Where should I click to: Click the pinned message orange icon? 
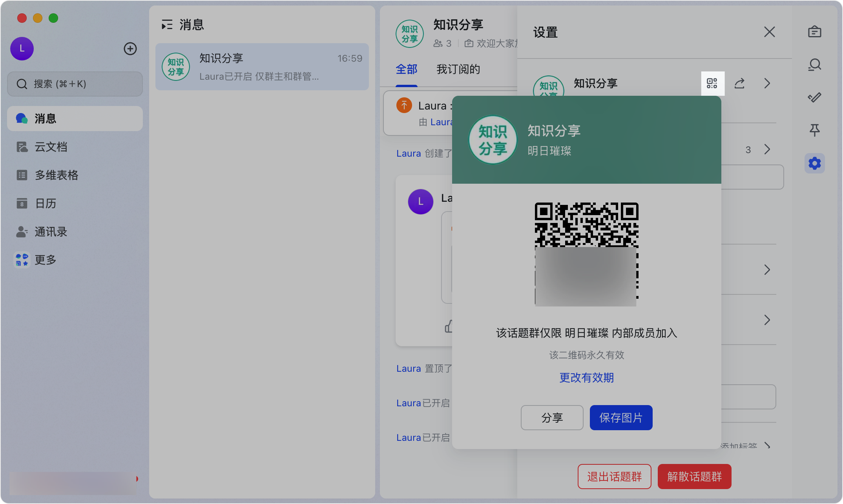404,105
